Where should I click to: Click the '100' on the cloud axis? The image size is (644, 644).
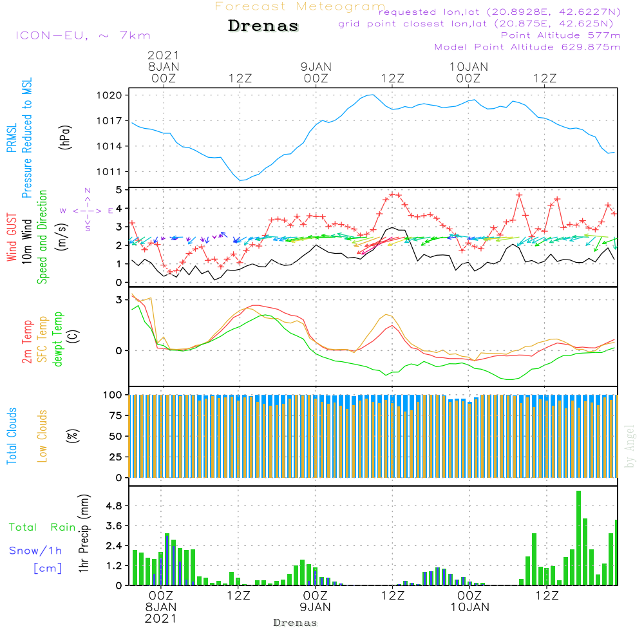click(113, 395)
